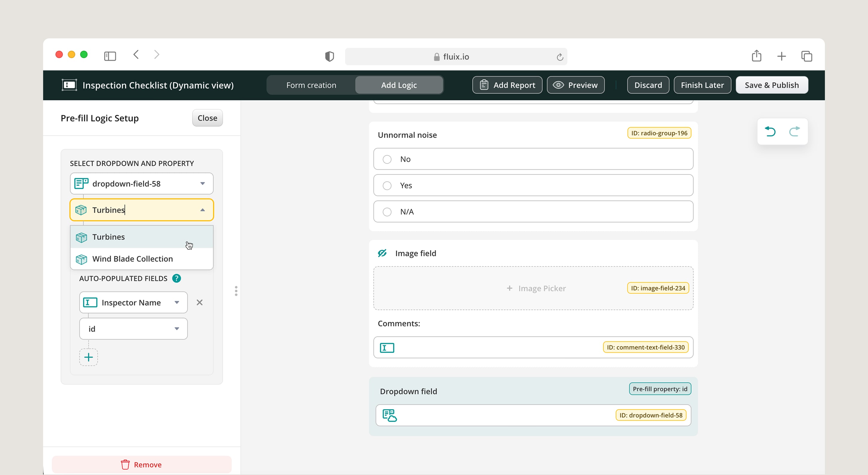Remove the Inspector Name auto-populated field
Screen dimensions: 868x475
(x=199, y=302)
